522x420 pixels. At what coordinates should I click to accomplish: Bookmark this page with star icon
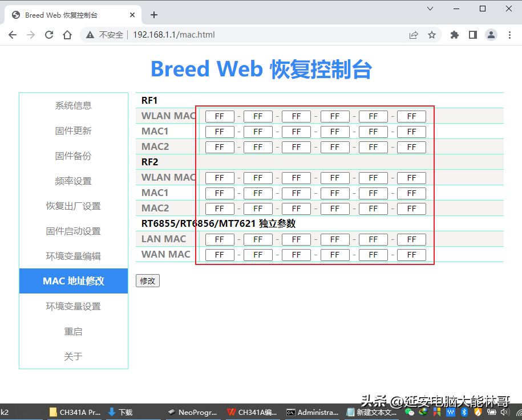(x=432, y=35)
